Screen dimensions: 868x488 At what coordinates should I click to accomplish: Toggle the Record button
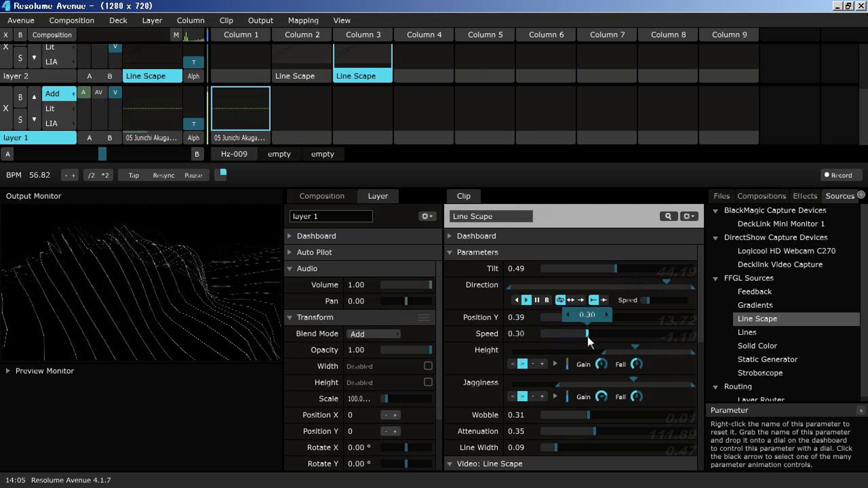coord(838,175)
